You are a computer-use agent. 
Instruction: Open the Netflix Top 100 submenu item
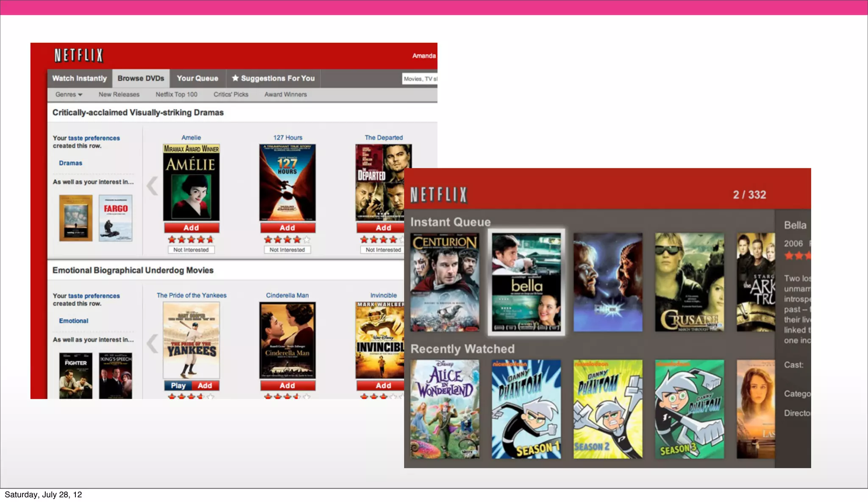click(176, 95)
